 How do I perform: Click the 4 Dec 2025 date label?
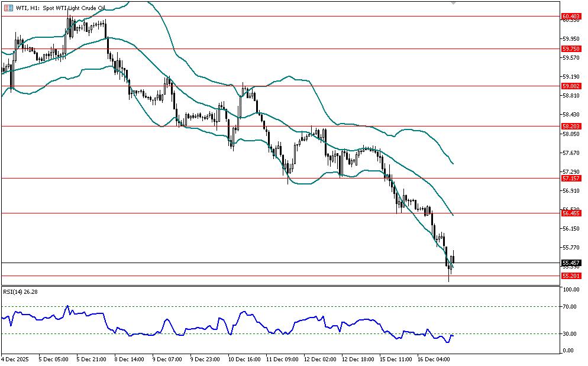point(17,359)
